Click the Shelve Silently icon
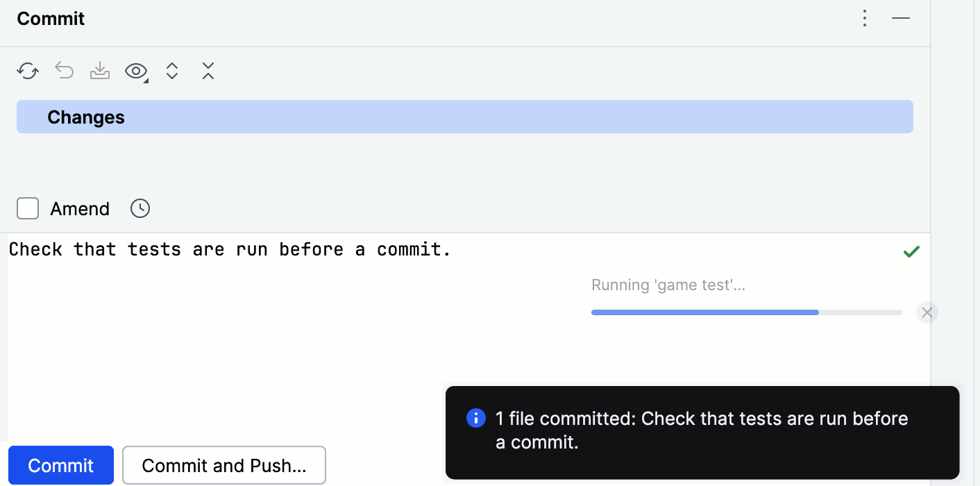Screen dimensions: 980x486 [x=100, y=71]
